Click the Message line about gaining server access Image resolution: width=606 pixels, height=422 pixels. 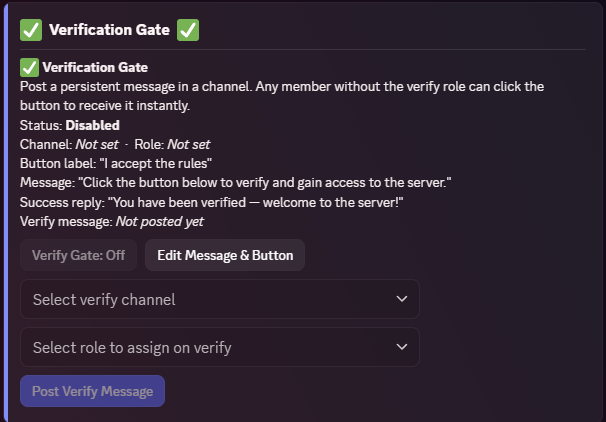[x=235, y=182]
